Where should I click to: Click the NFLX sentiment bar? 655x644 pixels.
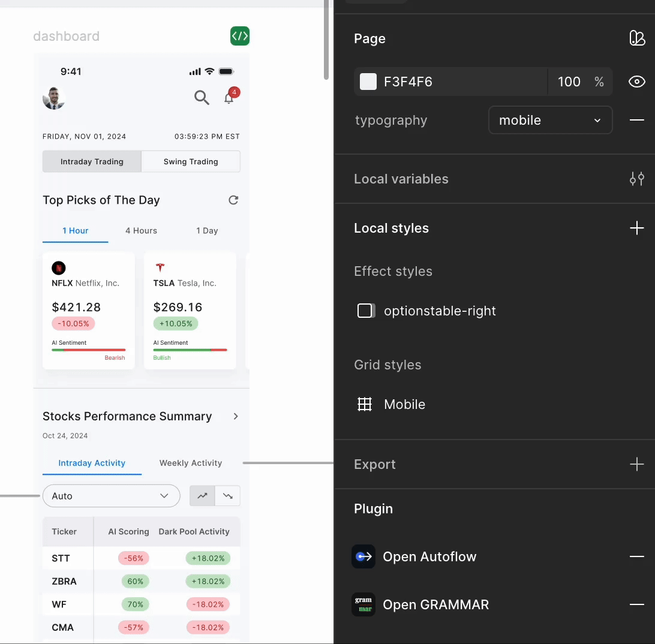coord(89,350)
